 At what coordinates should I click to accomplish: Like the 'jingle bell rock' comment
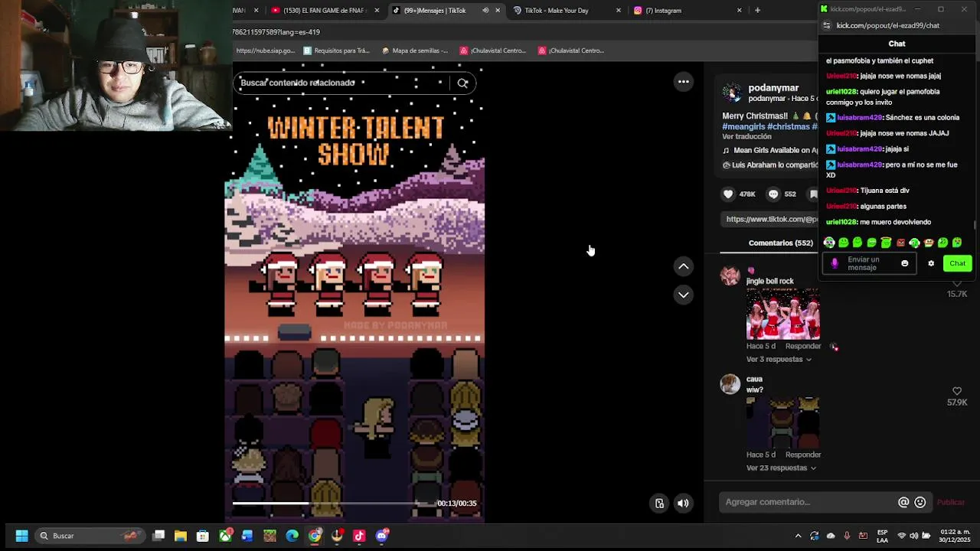[x=957, y=284]
